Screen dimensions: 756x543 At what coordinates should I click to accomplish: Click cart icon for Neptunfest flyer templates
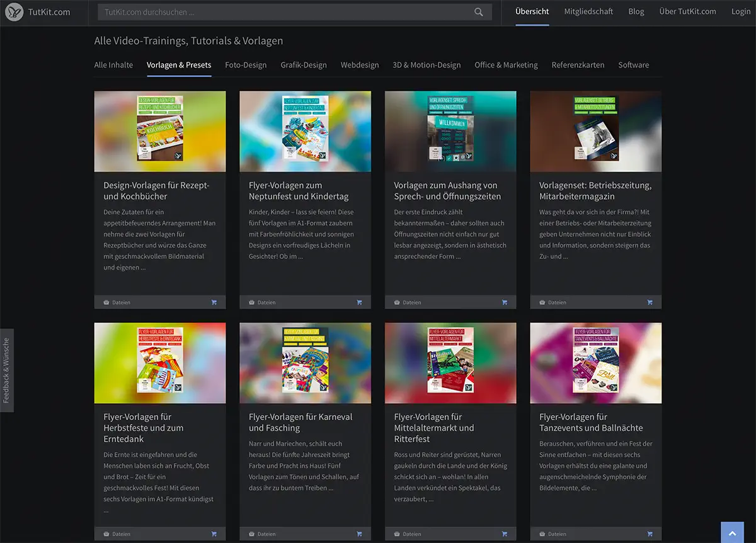[x=359, y=302]
